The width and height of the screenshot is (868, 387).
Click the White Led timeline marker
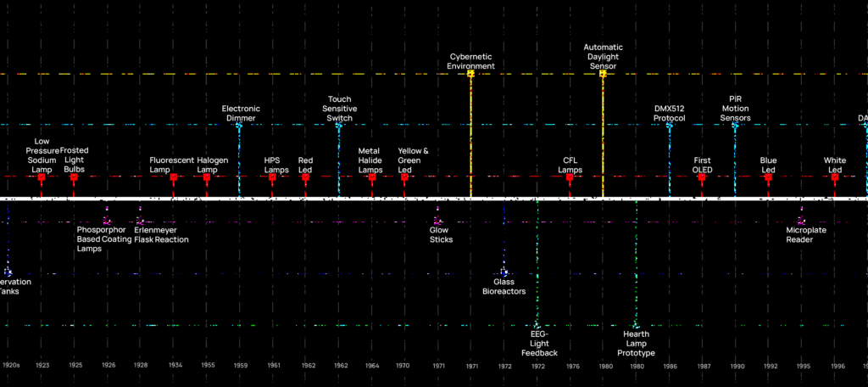point(835,177)
